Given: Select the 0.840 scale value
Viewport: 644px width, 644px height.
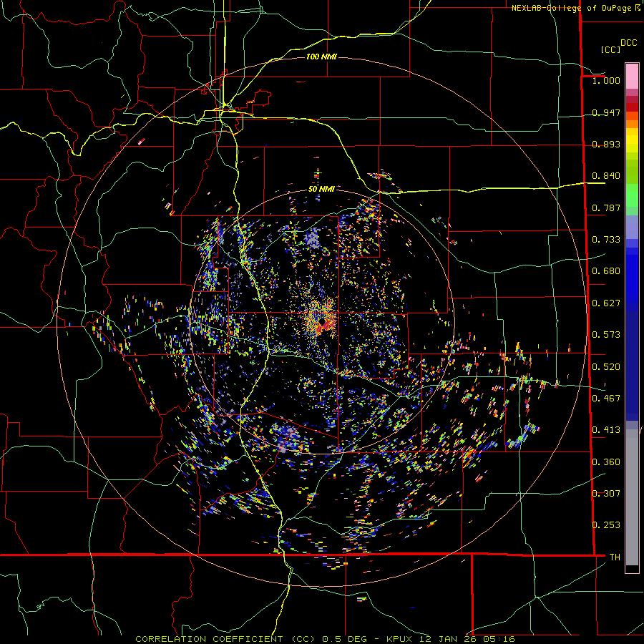Looking at the screenshot, I should point(606,176).
